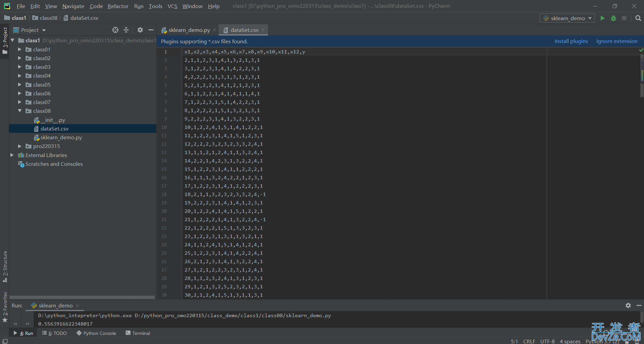644x344 pixels.
Task: Open the Terminal tool window
Action: [x=138, y=333]
